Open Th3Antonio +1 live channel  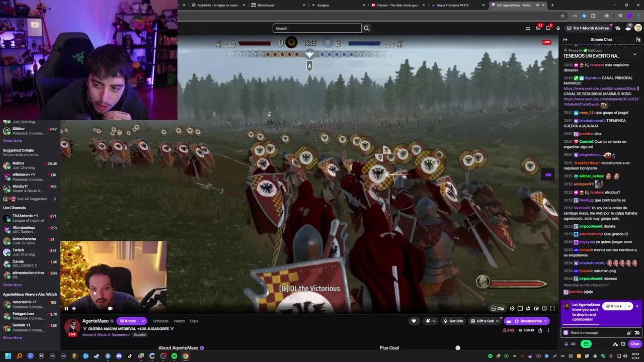[30, 218]
